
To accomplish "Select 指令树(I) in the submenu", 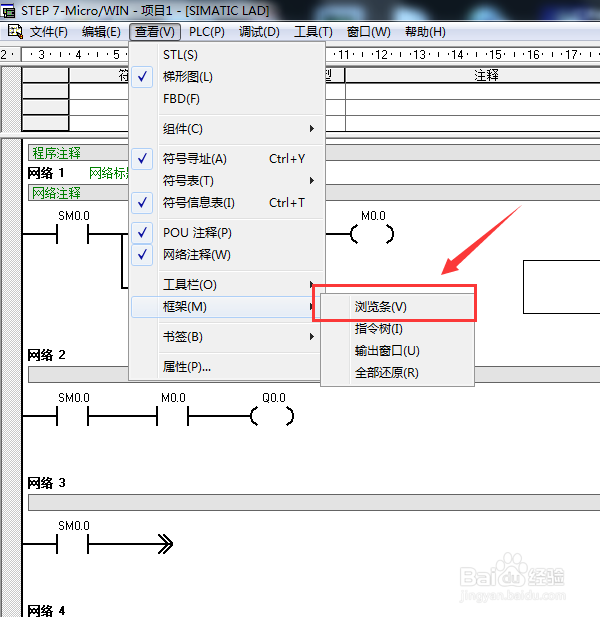I will 397,329.
